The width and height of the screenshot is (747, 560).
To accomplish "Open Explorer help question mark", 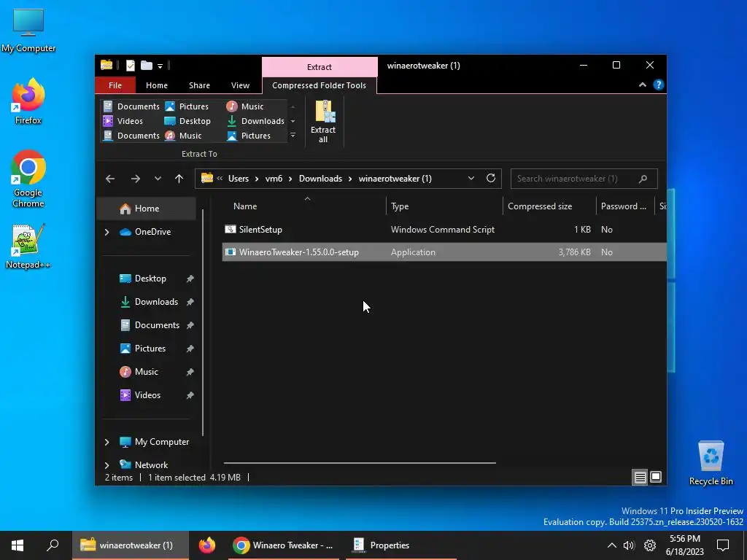I will click(659, 85).
